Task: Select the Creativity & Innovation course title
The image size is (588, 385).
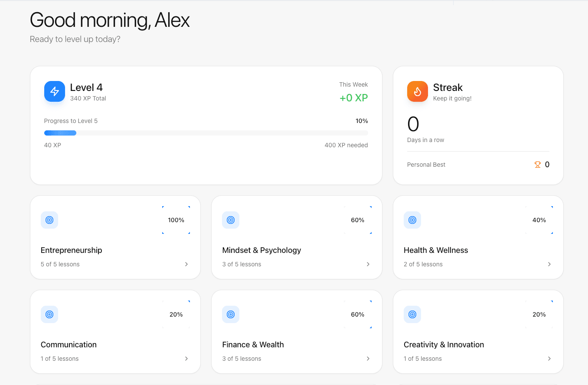Action: [444, 345]
